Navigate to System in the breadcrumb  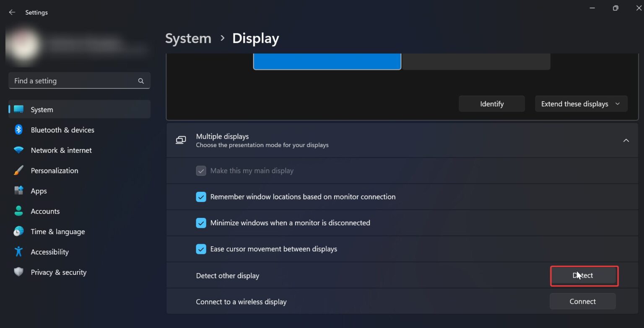188,38
